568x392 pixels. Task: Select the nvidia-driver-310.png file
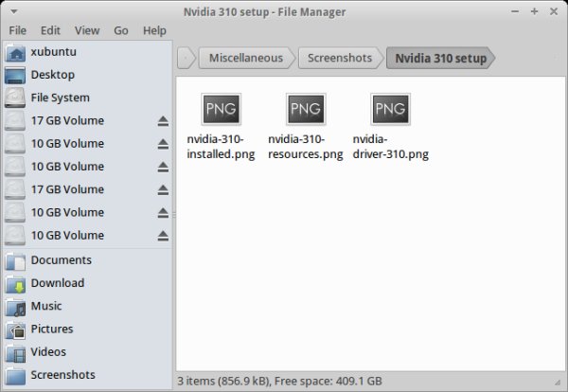point(390,127)
